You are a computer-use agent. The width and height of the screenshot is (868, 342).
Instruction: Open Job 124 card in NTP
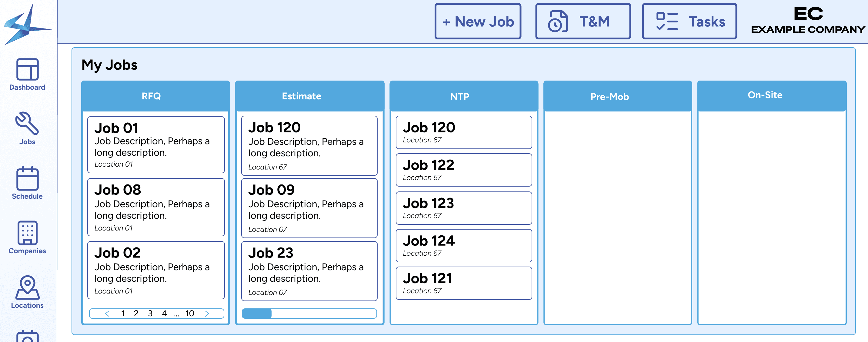pos(464,246)
